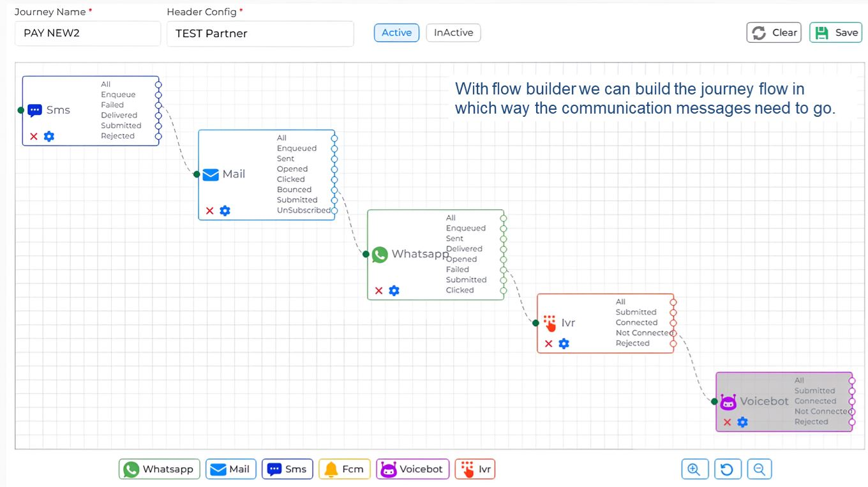Save the journey flow

[x=836, y=32]
